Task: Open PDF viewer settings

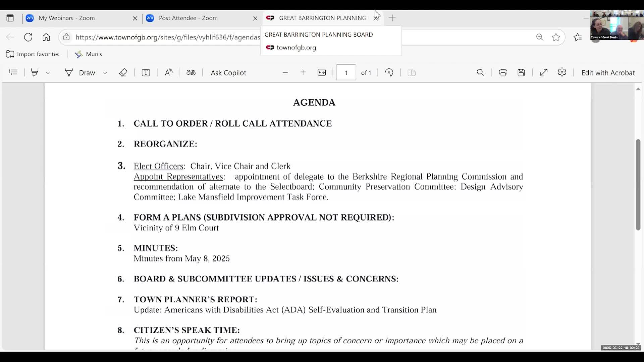Action: point(562,72)
